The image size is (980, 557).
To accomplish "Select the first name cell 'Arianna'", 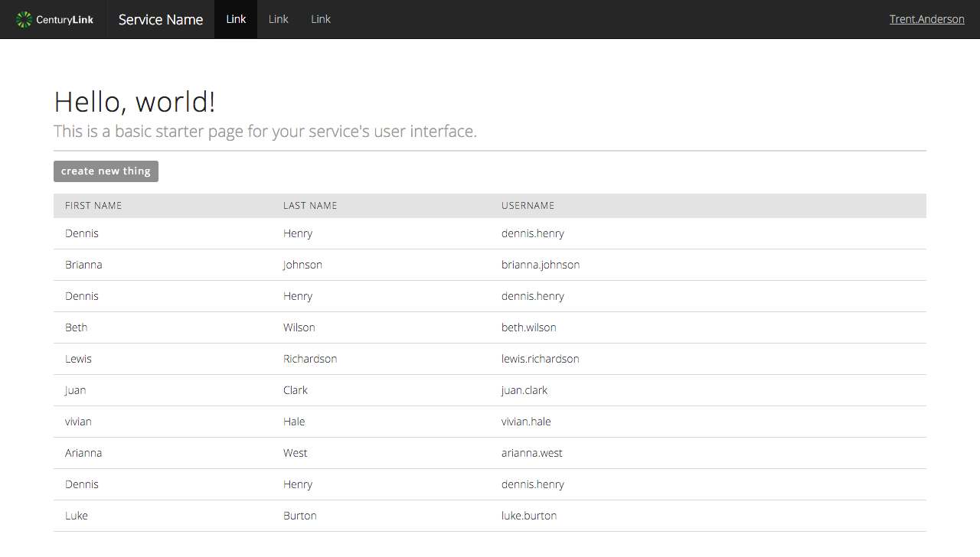I will click(83, 453).
